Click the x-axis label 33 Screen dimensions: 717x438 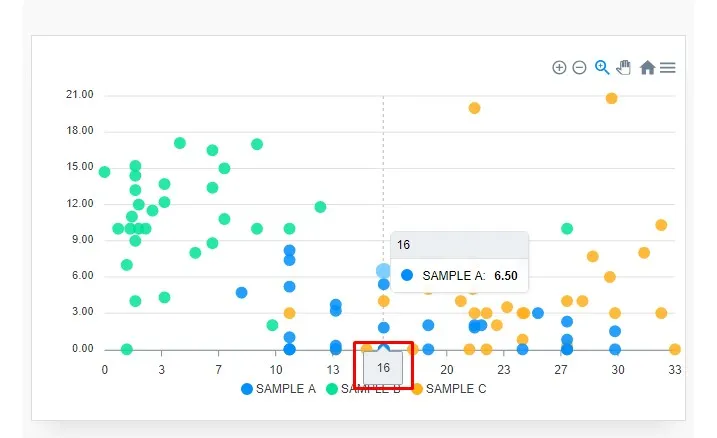click(x=674, y=369)
